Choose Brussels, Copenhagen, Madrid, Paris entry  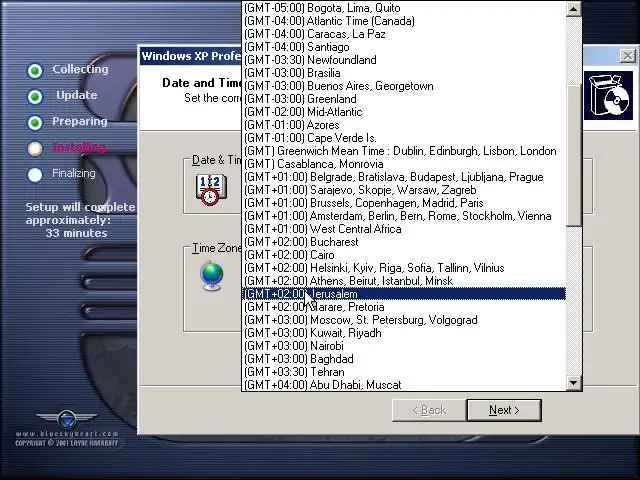point(404,203)
